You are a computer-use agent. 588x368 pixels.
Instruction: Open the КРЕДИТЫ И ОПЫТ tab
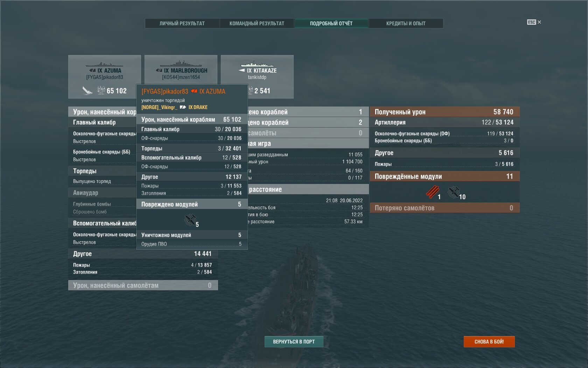(x=406, y=23)
